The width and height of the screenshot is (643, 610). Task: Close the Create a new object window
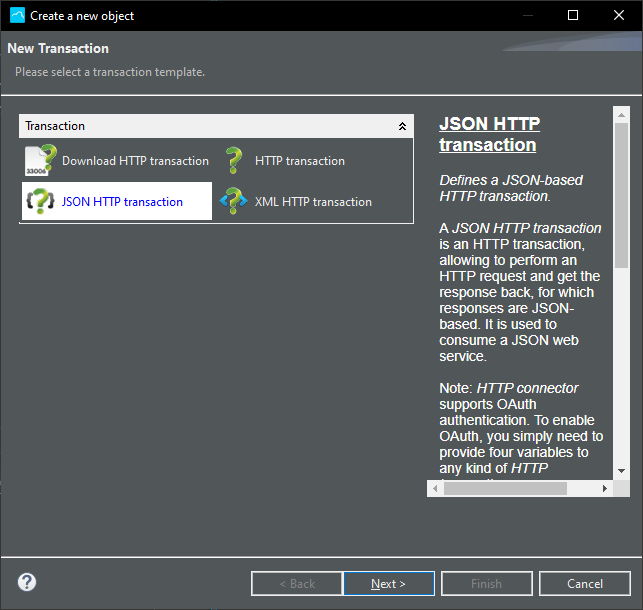pyautogui.click(x=619, y=15)
